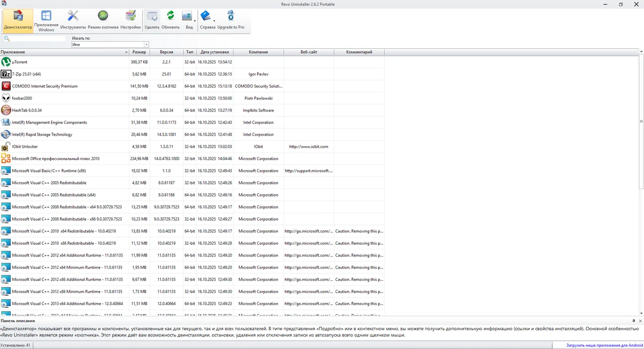Click the vertical scrollbar up arrow

click(x=642, y=52)
